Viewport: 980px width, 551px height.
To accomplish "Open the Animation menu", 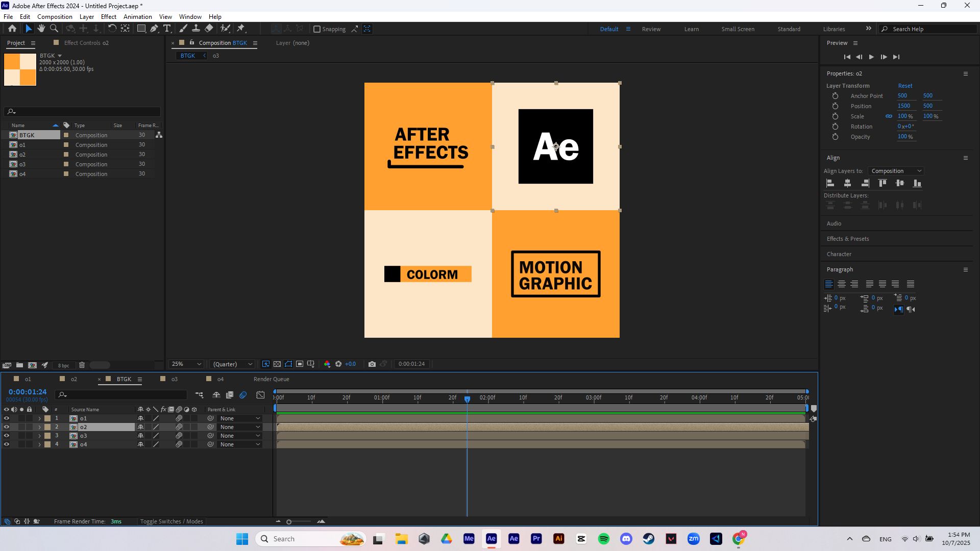I will click(x=137, y=17).
